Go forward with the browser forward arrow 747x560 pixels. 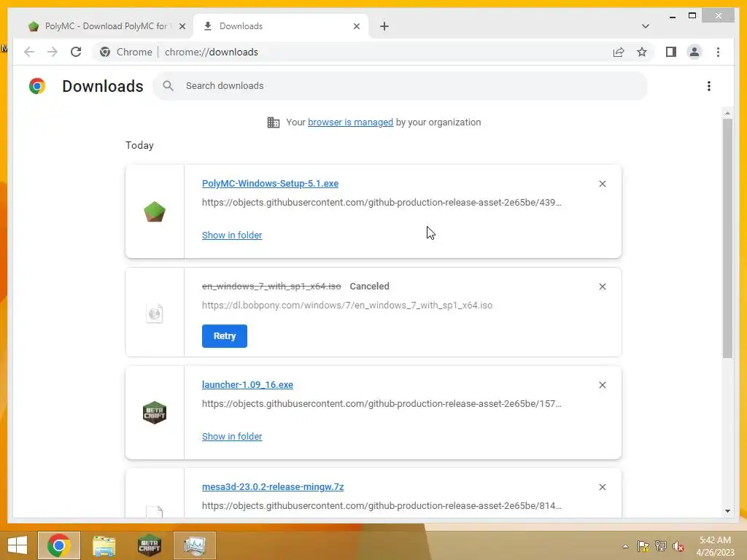coord(53,52)
